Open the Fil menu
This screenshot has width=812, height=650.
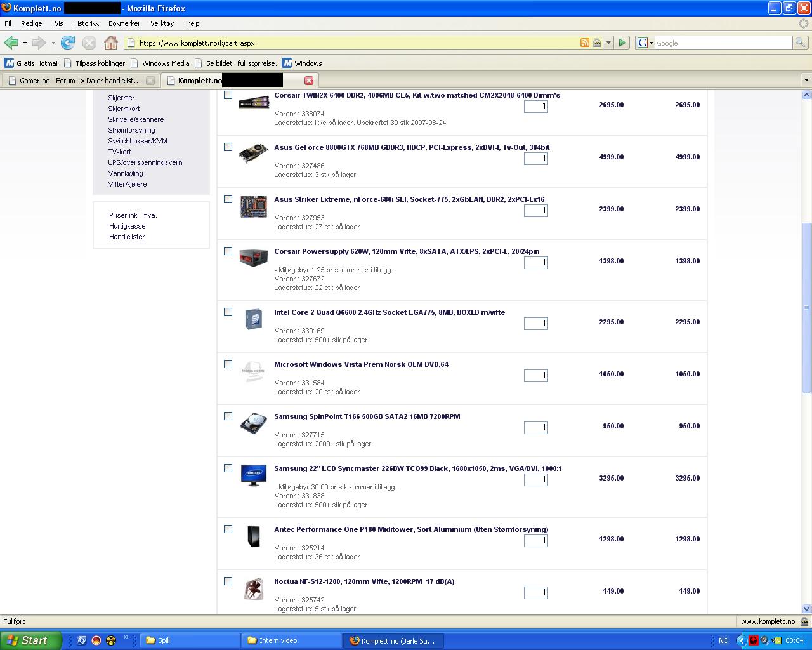click(8, 23)
